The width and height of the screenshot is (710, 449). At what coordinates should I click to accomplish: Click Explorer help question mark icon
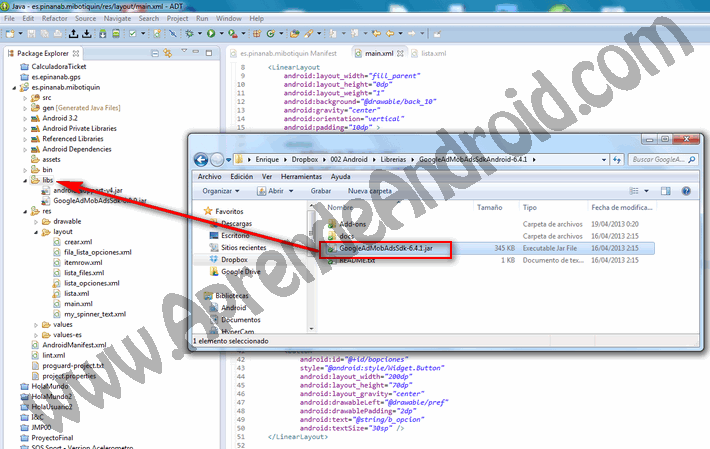686,191
